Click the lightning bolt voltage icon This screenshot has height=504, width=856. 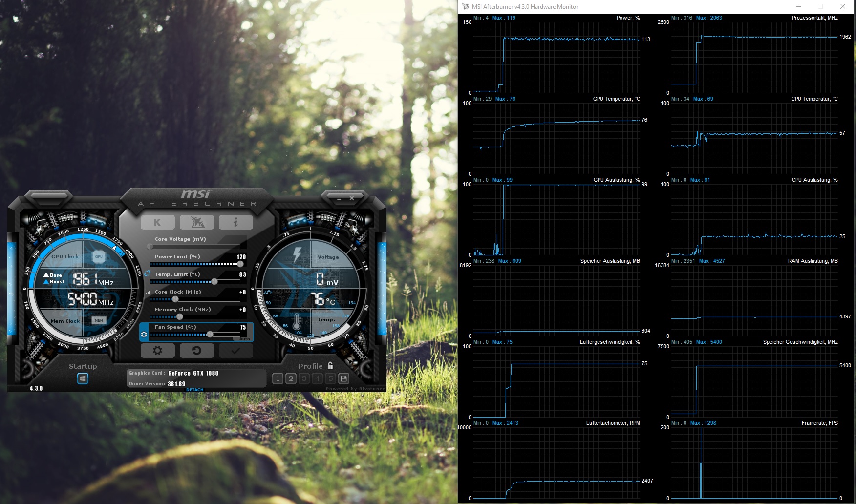(x=297, y=255)
